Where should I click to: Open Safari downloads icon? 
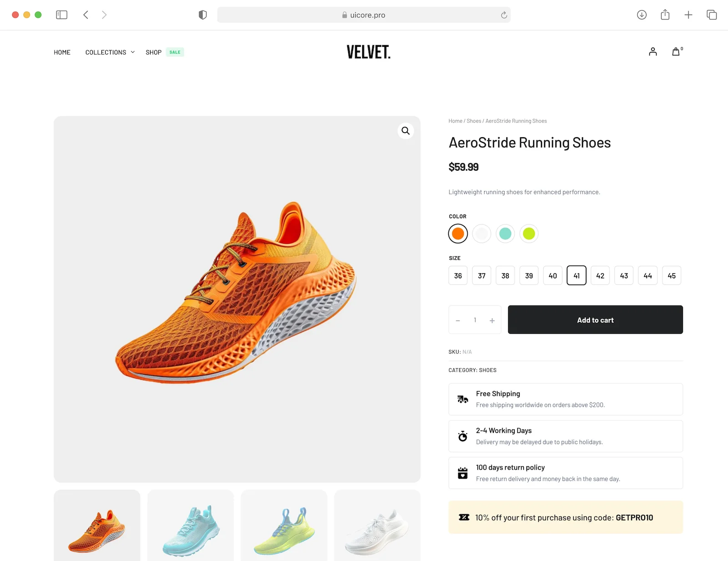[x=642, y=15]
